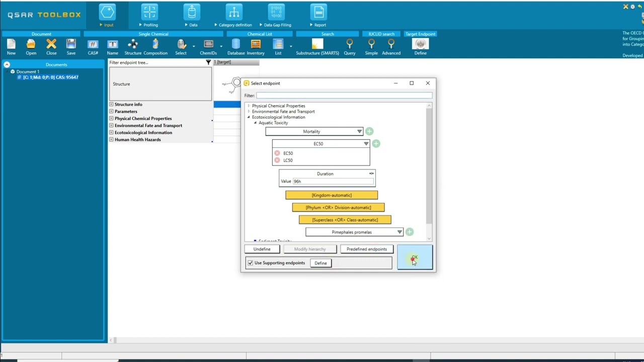This screenshot has width=644, height=362.
Task: Expand Ecotoxicological Information in main endpoint tree
Action: coord(111,132)
